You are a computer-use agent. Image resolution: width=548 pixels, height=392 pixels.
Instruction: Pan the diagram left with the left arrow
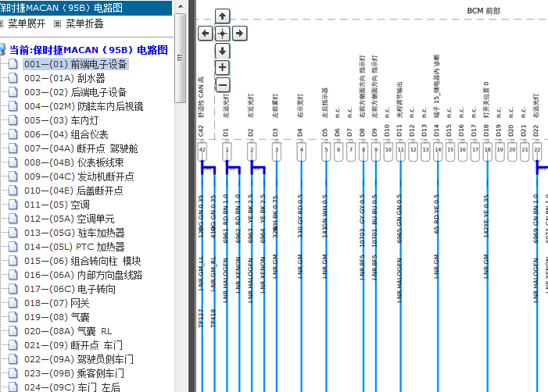coord(205,34)
